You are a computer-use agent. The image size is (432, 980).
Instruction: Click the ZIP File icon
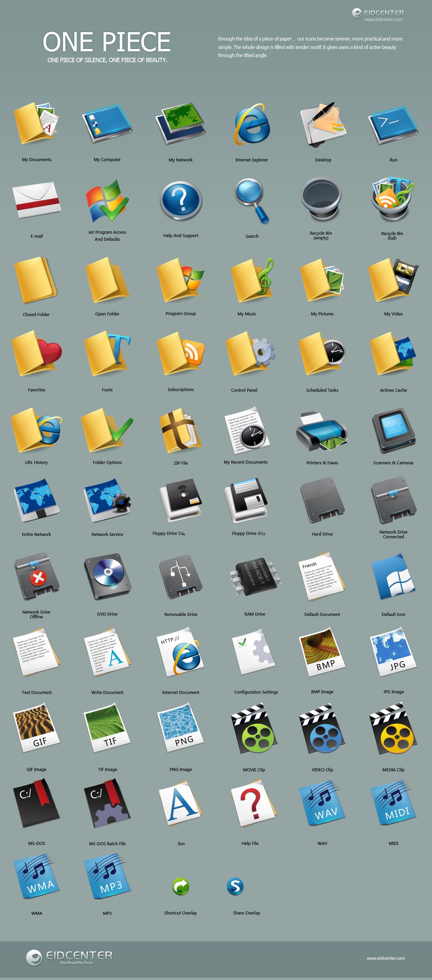[x=181, y=430]
